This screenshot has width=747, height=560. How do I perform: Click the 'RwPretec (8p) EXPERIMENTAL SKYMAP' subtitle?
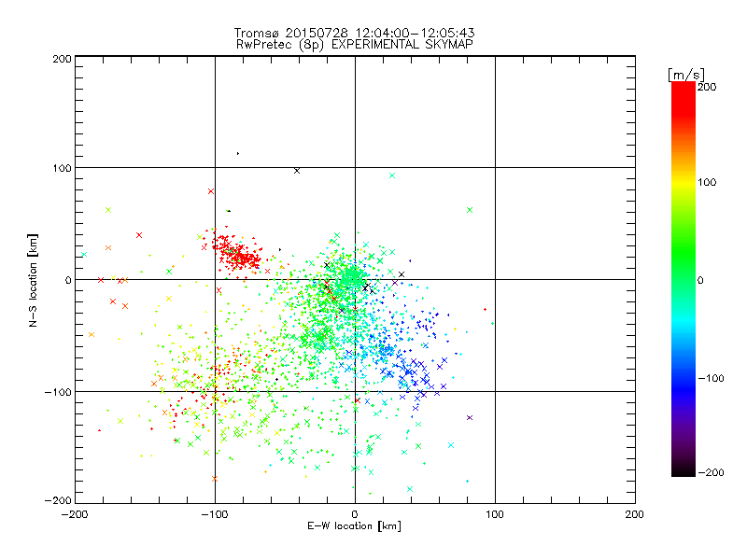[x=355, y=44]
